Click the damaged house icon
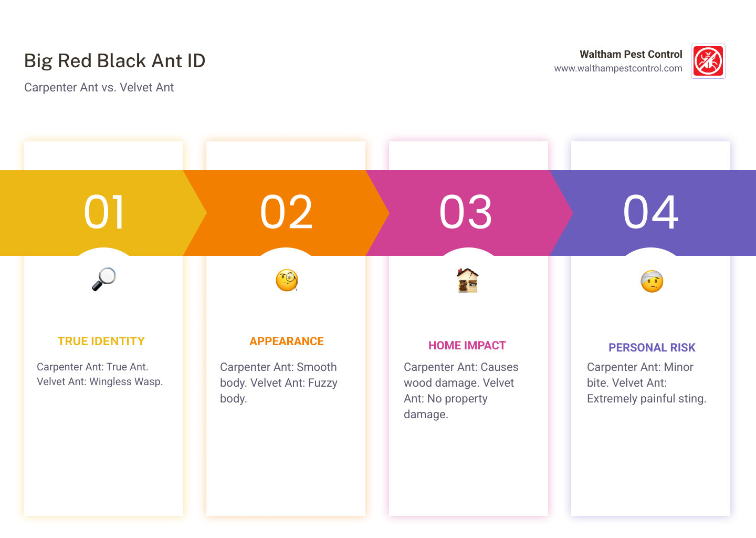The height and width of the screenshot is (538, 756). (x=467, y=280)
